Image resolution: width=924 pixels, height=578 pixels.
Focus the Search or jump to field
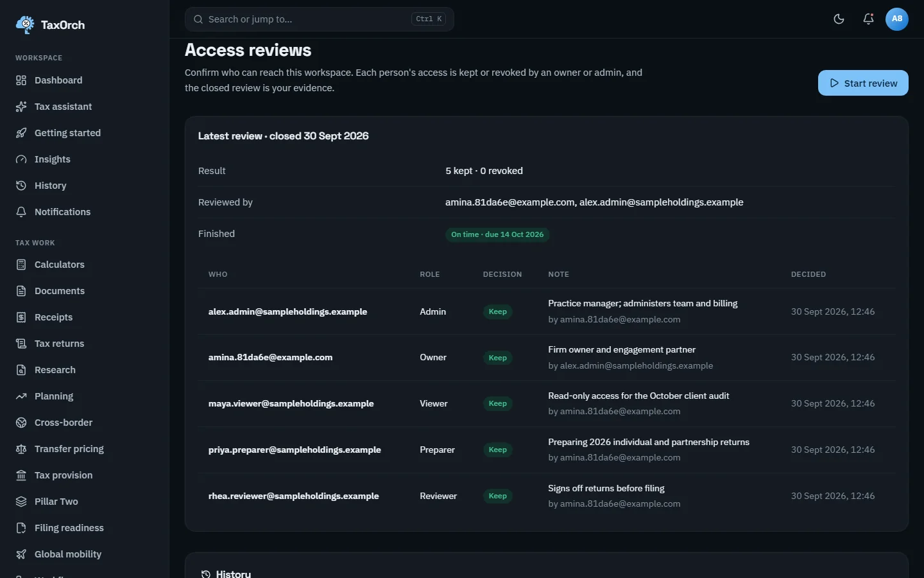click(x=320, y=19)
